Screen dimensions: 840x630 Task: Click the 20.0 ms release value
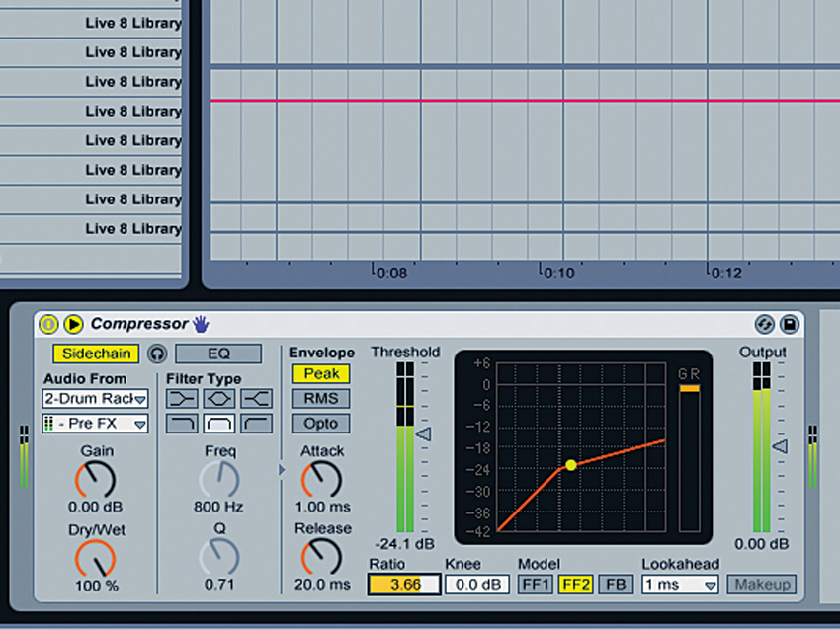point(322,584)
